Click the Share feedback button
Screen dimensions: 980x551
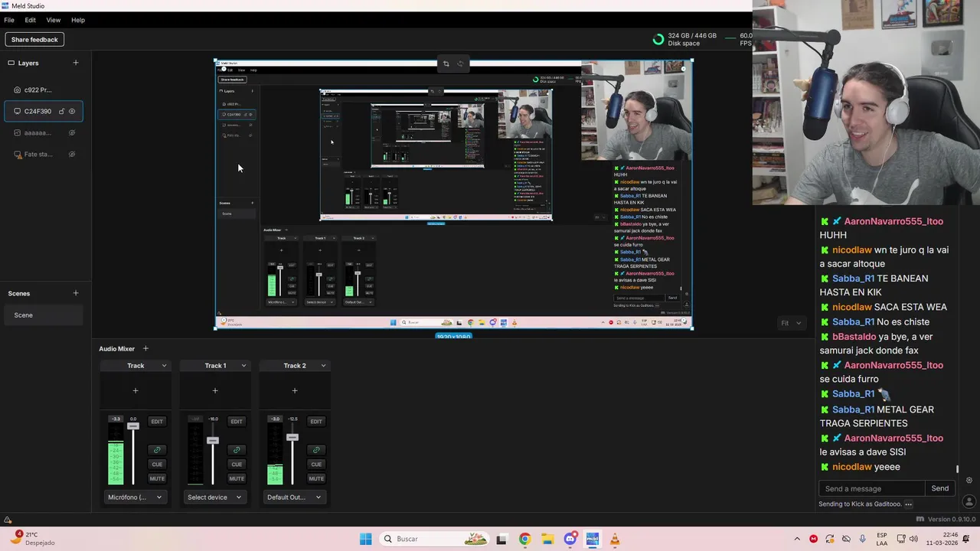[34, 40]
